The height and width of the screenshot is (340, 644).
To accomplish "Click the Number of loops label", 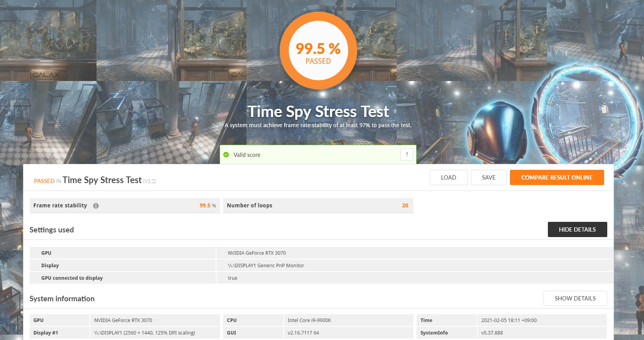I will pos(249,205).
